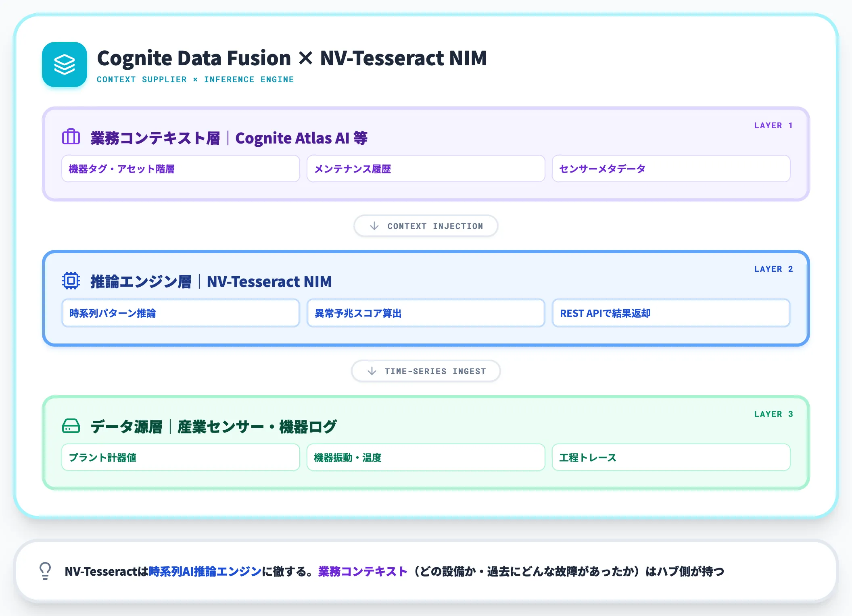852x616 pixels.
Task: Select the 異常予兆スコア算出 chip
Action: point(426,313)
